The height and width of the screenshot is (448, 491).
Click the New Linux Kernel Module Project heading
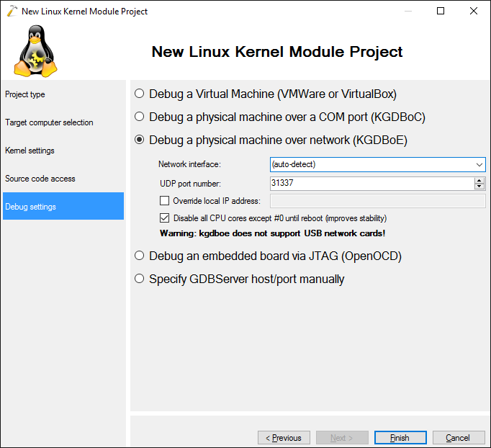click(x=276, y=52)
